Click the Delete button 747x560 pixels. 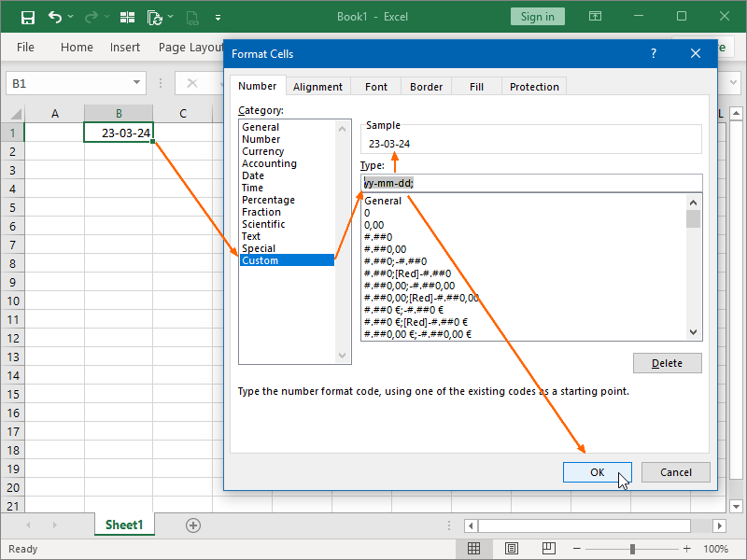(667, 363)
